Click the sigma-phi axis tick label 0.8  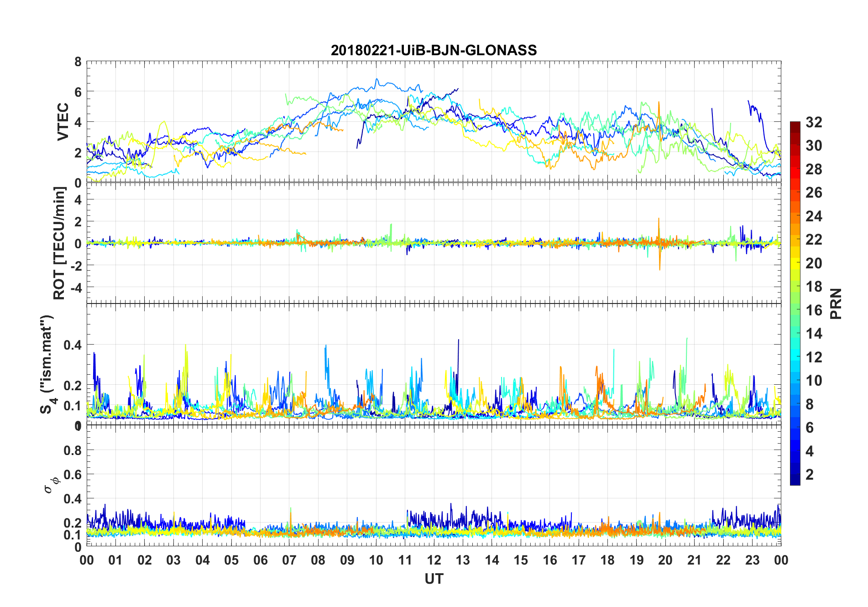73,450
